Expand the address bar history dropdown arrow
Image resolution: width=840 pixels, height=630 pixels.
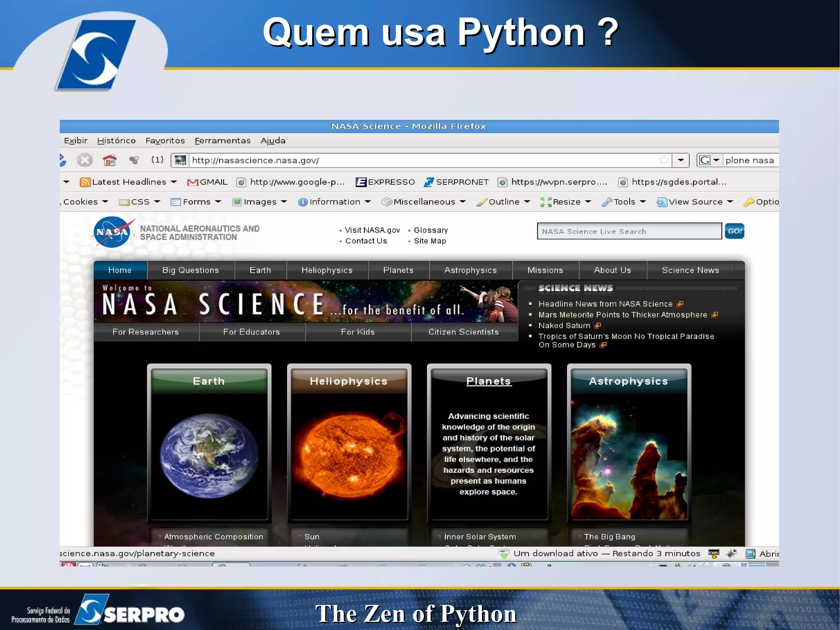tap(681, 160)
